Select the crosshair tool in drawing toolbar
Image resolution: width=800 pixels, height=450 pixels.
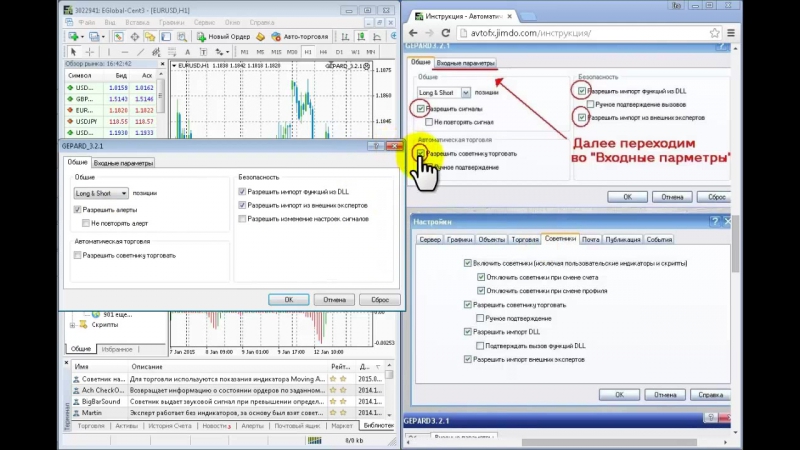tap(91, 51)
